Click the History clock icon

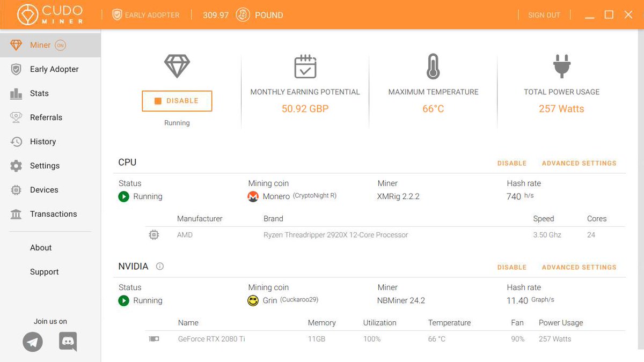(x=16, y=142)
